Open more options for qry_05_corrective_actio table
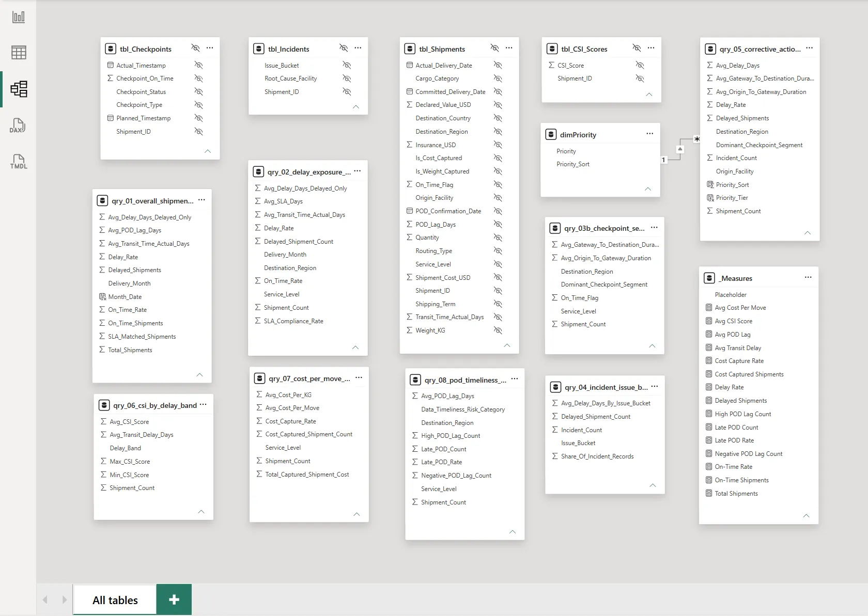The image size is (868, 616). tap(810, 48)
